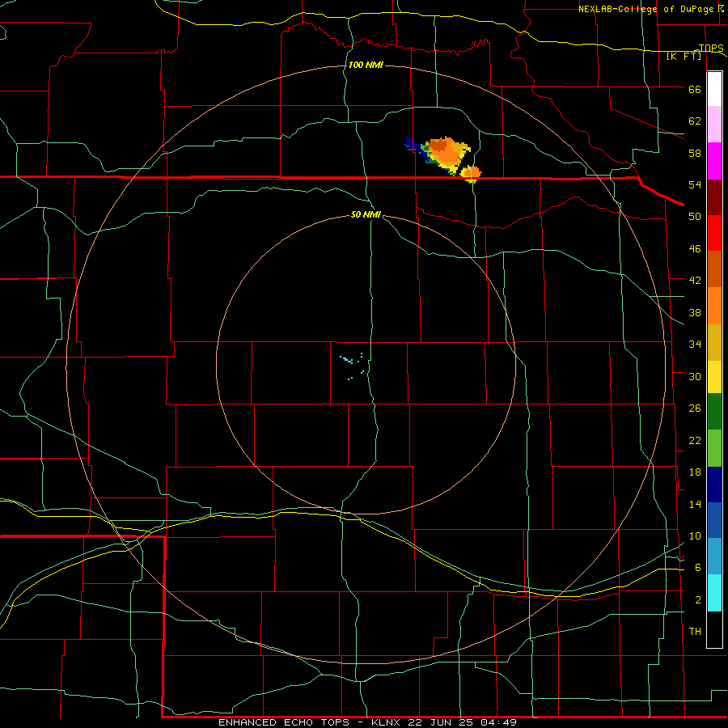Click the legend value '54'
The height and width of the screenshot is (728, 728).
(695, 184)
